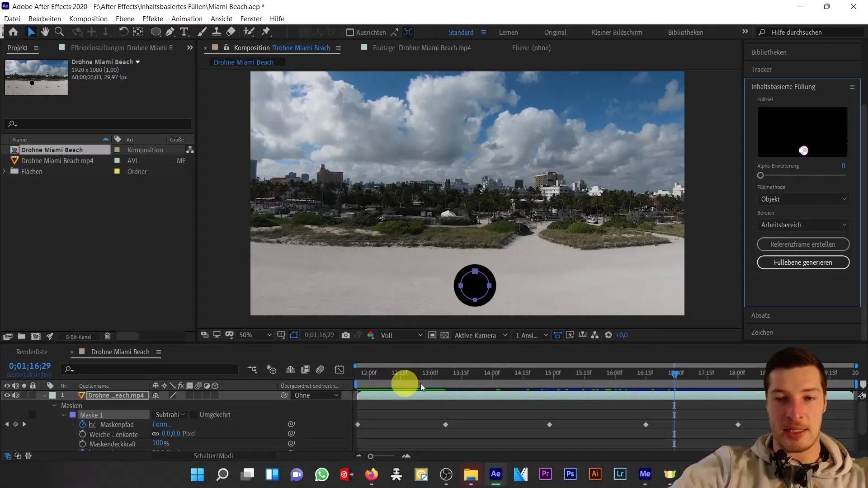Screen dimensions: 868x488
Task: Open Photoshop from the taskbar
Action: click(x=571, y=474)
